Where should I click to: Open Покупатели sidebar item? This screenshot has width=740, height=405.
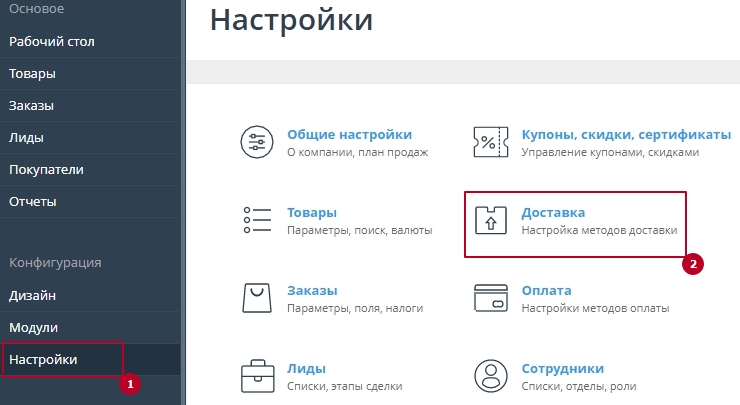click(46, 170)
